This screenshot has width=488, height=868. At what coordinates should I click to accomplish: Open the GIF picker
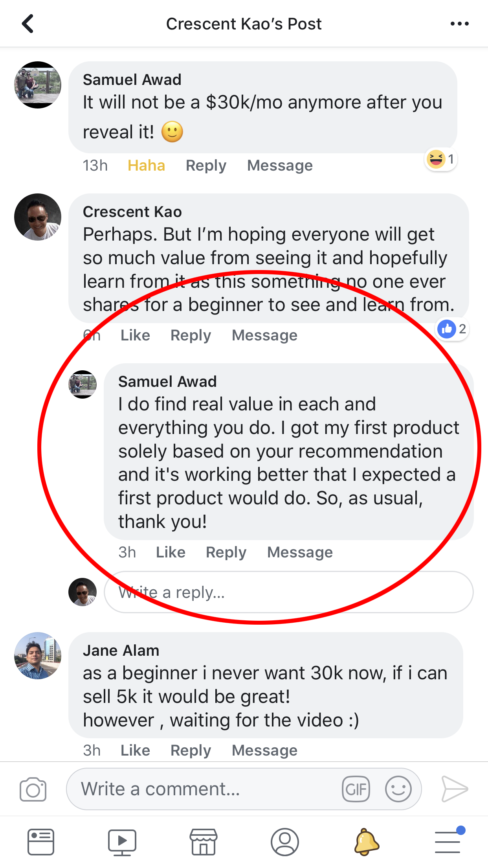point(356,789)
